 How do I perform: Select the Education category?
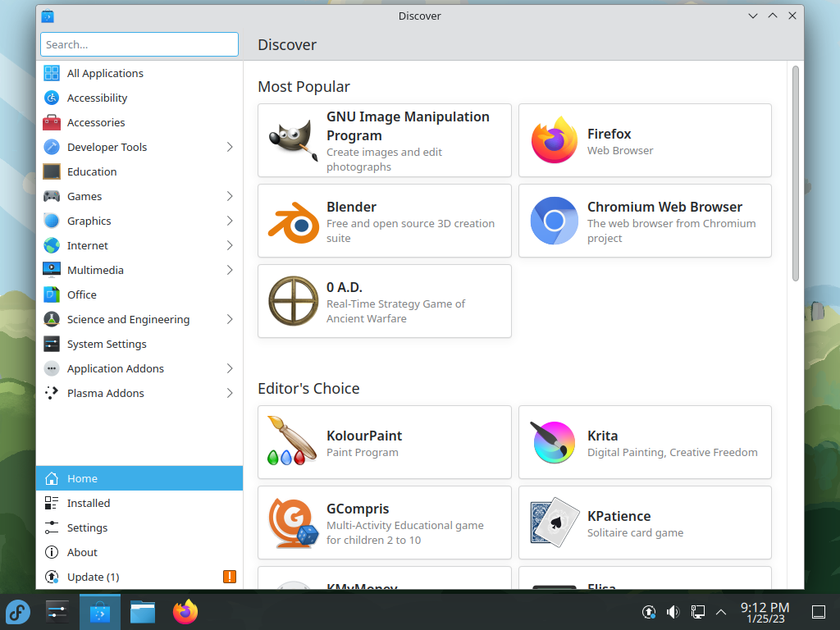click(x=139, y=171)
